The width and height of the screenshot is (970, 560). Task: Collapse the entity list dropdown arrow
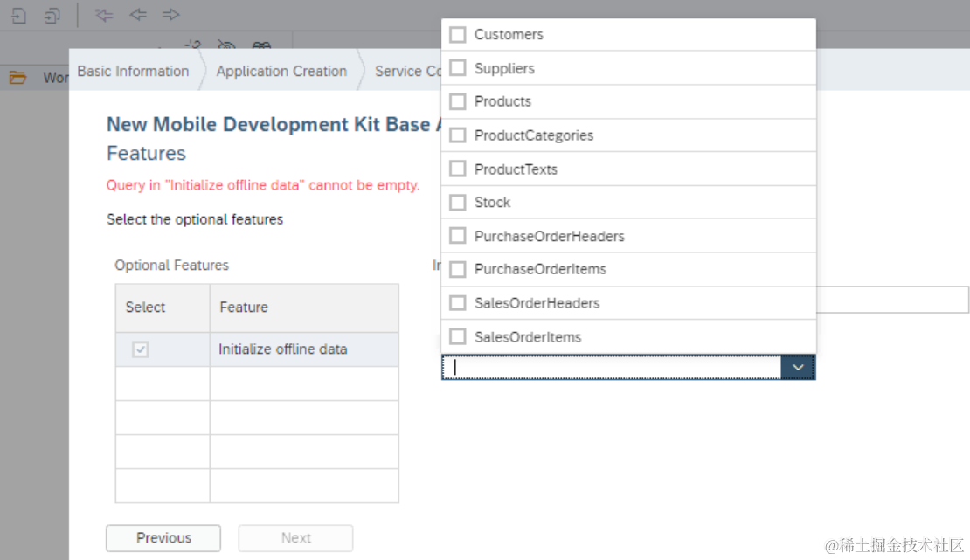[798, 368]
